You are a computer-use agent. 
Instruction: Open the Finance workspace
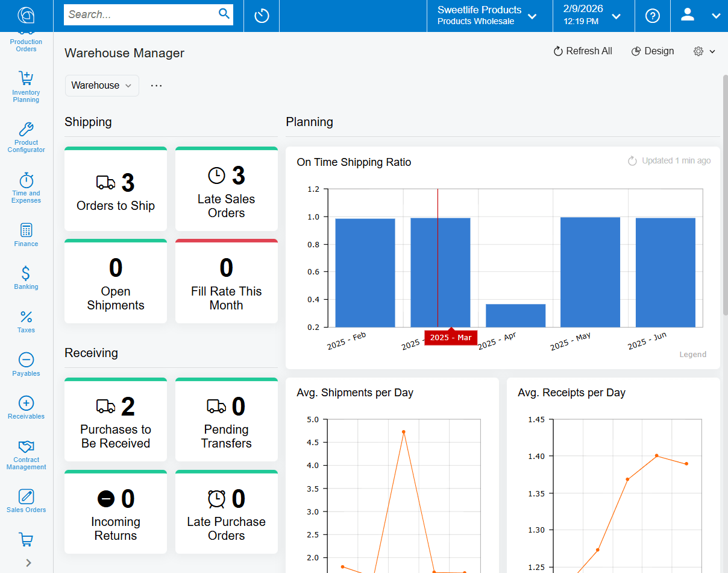pyautogui.click(x=26, y=234)
